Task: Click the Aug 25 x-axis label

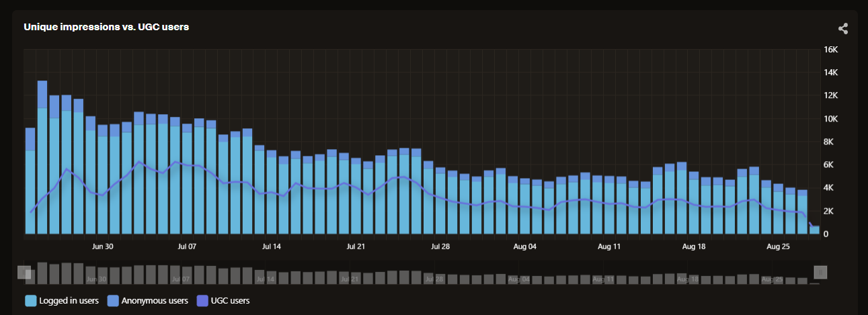Action: pos(778,246)
